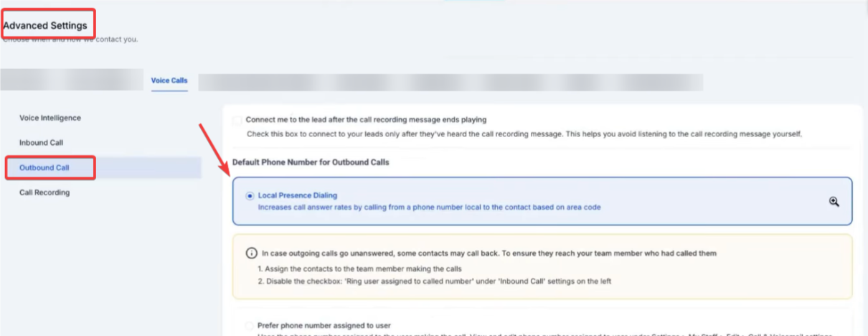
Task: Click the 'Connect me to the lead' label text
Action: tap(366, 120)
